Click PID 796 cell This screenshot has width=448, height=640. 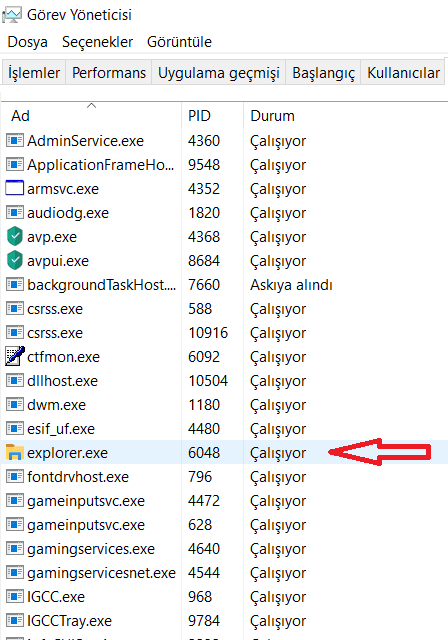200,477
